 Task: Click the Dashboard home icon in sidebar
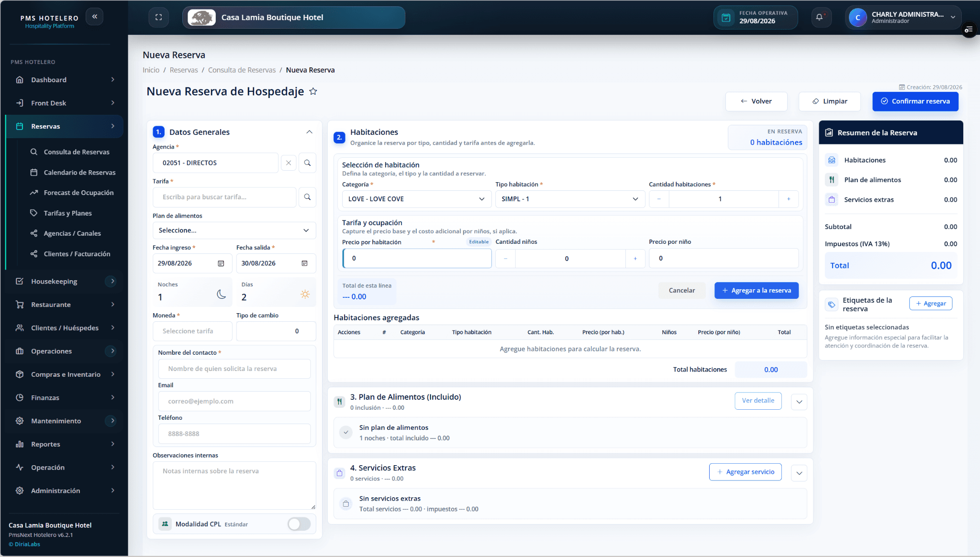[x=20, y=80]
